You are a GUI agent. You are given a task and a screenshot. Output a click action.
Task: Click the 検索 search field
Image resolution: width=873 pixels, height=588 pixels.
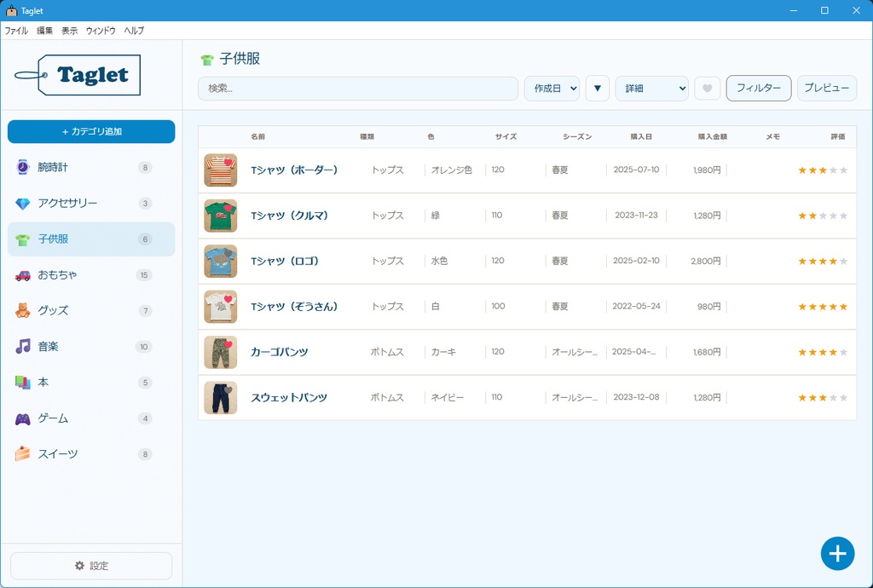coord(358,89)
